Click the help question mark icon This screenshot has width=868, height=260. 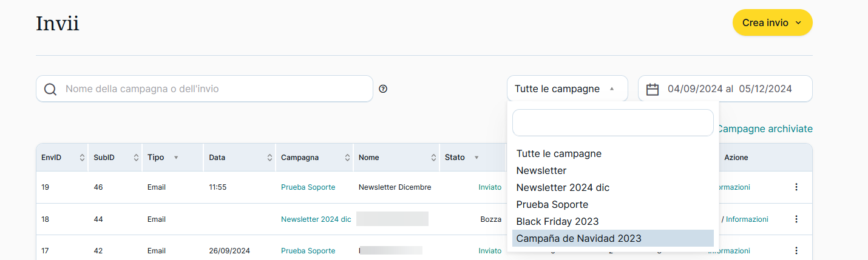point(383,89)
